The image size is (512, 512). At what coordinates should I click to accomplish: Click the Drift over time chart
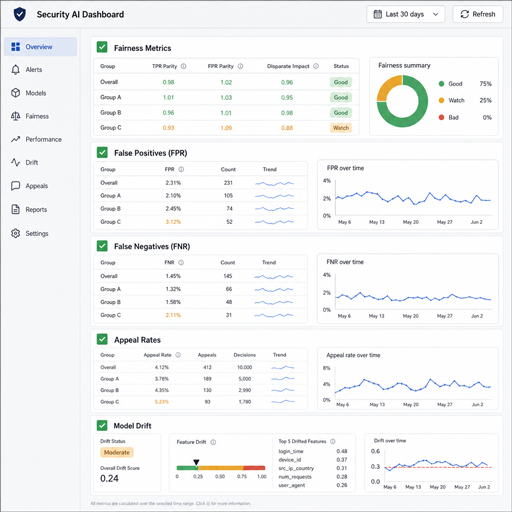438,466
